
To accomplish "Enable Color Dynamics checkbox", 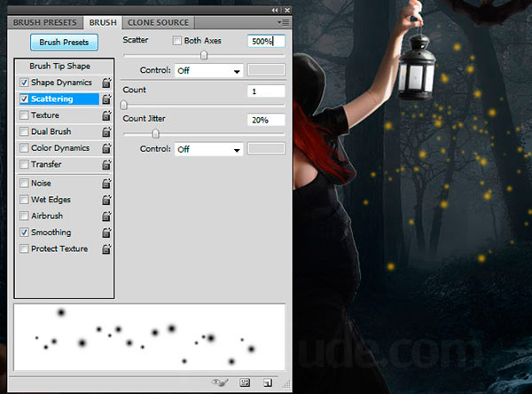I will [24, 147].
